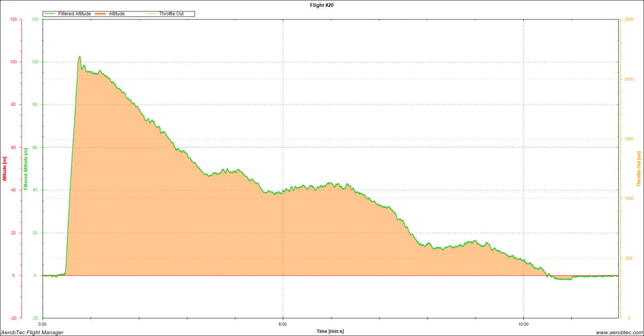Click the 2000 tick on throttle axis

click(629, 79)
